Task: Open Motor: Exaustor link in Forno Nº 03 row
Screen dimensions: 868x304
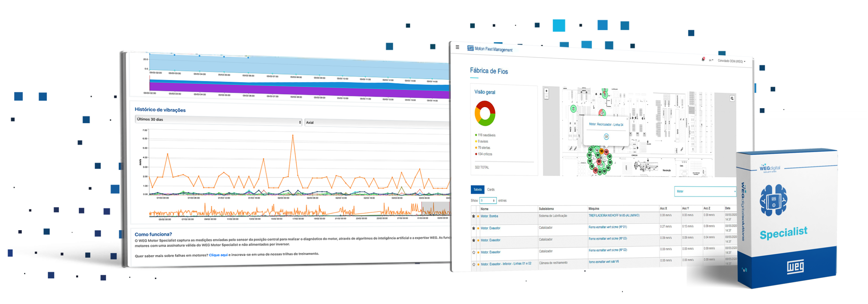Action: click(490, 240)
